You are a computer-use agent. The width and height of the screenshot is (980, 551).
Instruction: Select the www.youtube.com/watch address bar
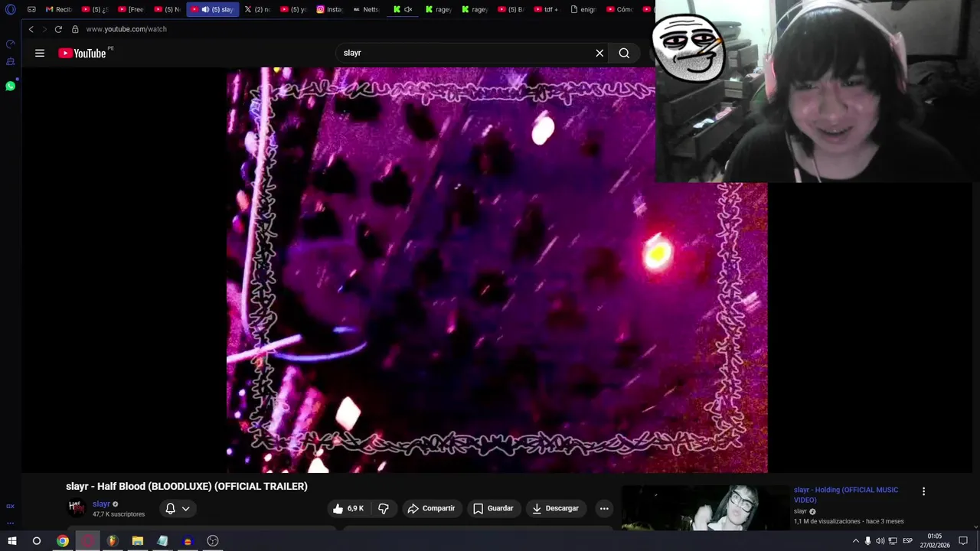(126, 29)
